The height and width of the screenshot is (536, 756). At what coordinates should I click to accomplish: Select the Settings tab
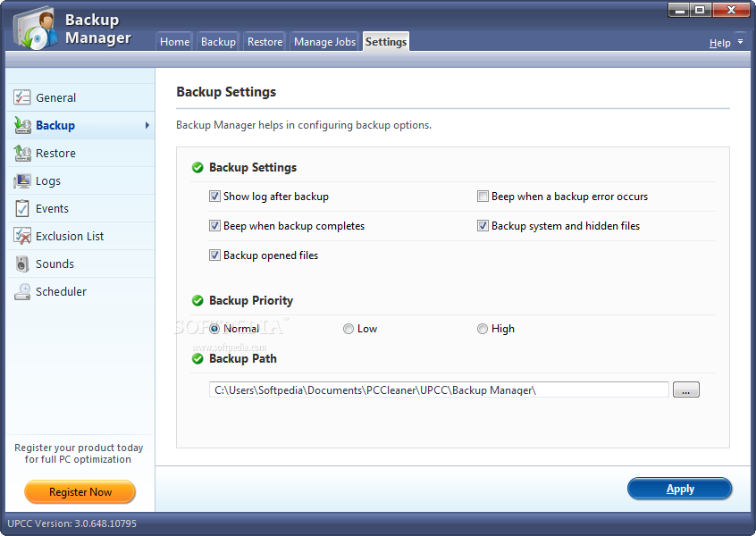click(386, 42)
